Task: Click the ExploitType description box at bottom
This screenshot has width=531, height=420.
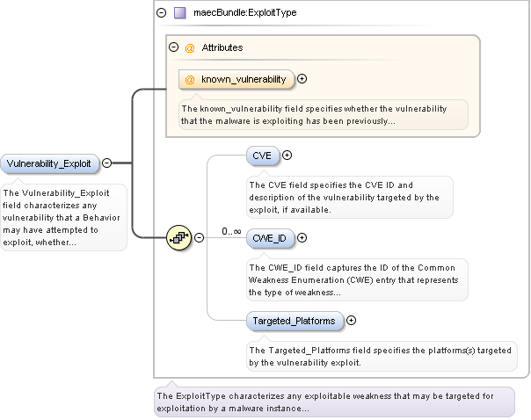Action: (x=334, y=402)
